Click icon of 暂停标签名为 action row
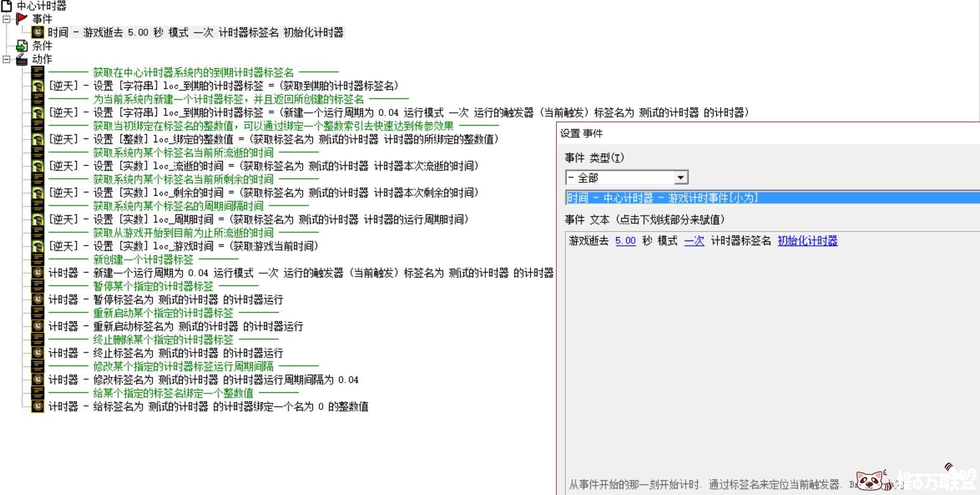The width and height of the screenshot is (980, 495). click(x=39, y=299)
